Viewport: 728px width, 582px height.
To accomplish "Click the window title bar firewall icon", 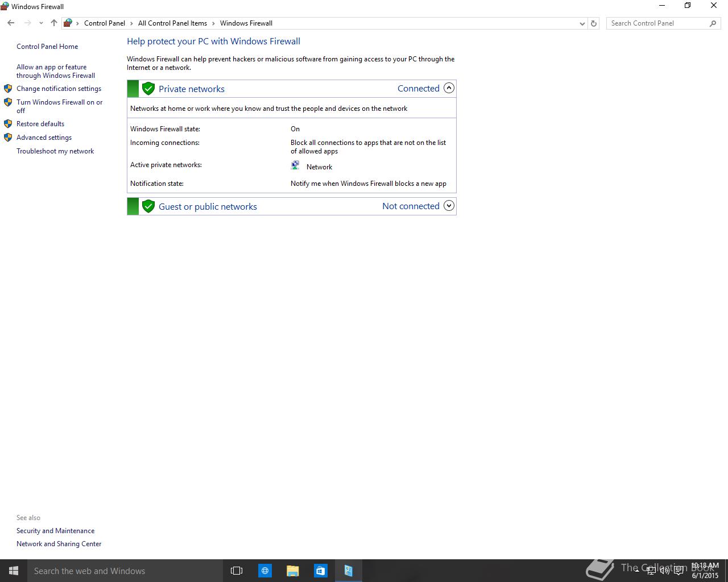I will [5, 6].
